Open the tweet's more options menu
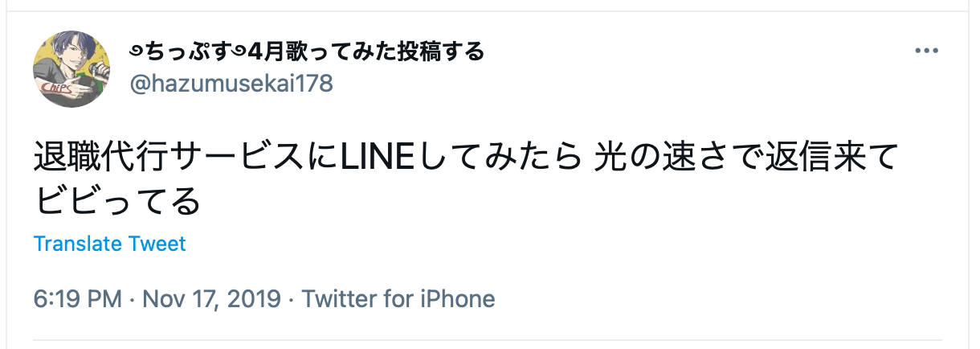 coord(926,51)
